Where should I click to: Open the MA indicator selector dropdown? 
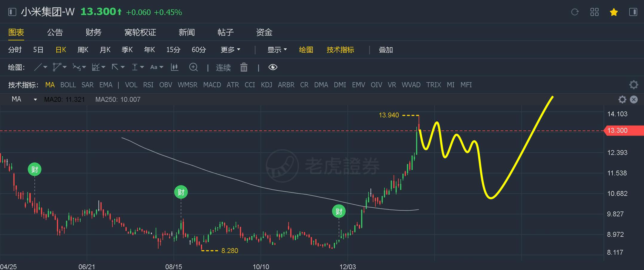coord(35,99)
